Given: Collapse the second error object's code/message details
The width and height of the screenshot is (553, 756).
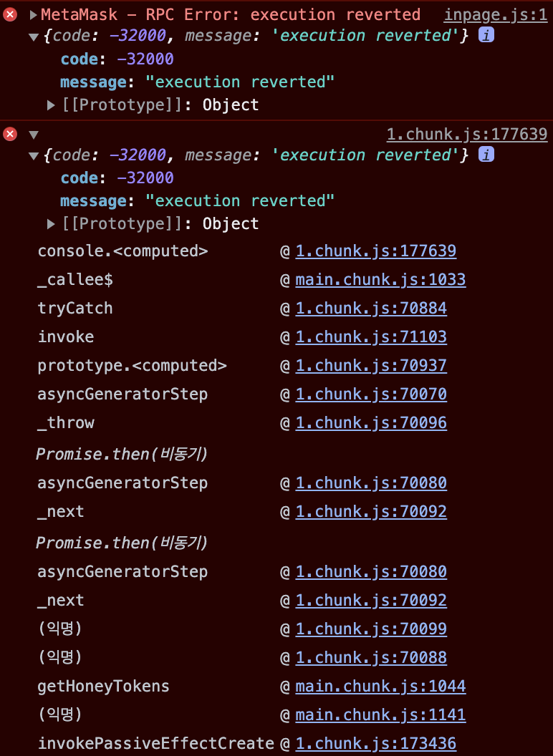Looking at the screenshot, I should click(x=33, y=155).
